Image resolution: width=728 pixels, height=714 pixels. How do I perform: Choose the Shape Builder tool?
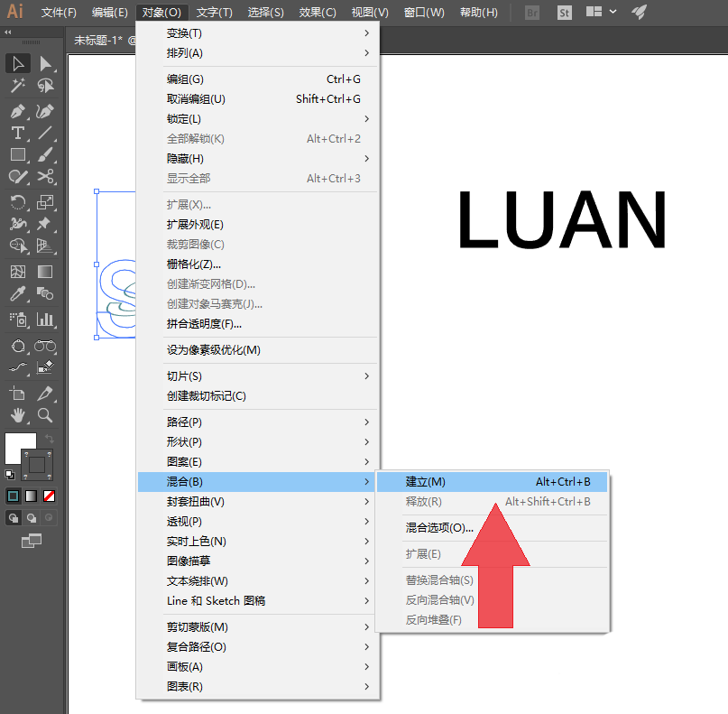18,246
